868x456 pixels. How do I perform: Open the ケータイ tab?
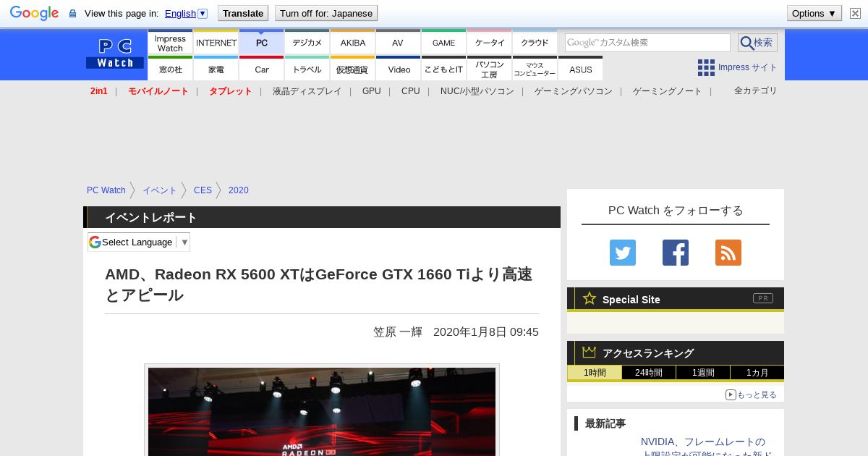point(490,43)
